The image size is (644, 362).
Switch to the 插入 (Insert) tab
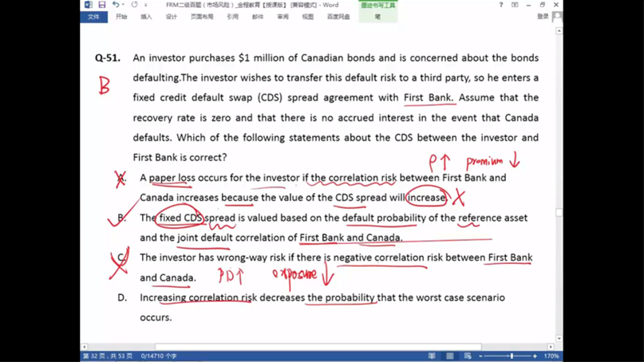click(x=146, y=17)
